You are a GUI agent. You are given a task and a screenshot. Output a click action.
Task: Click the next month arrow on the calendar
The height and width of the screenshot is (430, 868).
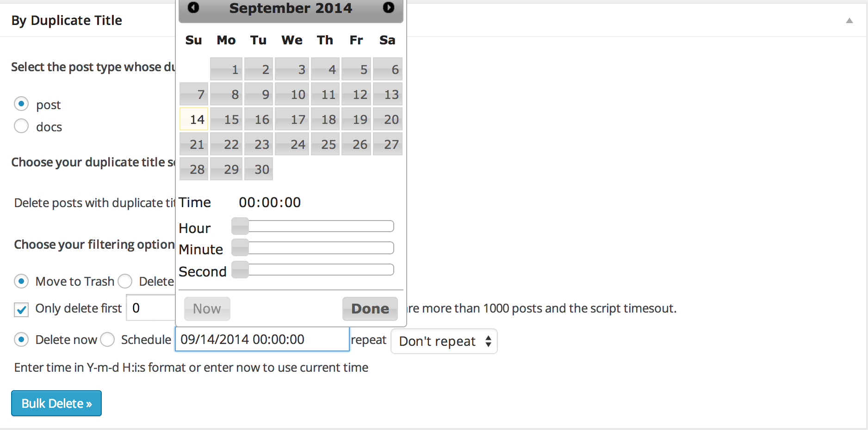[388, 8]
